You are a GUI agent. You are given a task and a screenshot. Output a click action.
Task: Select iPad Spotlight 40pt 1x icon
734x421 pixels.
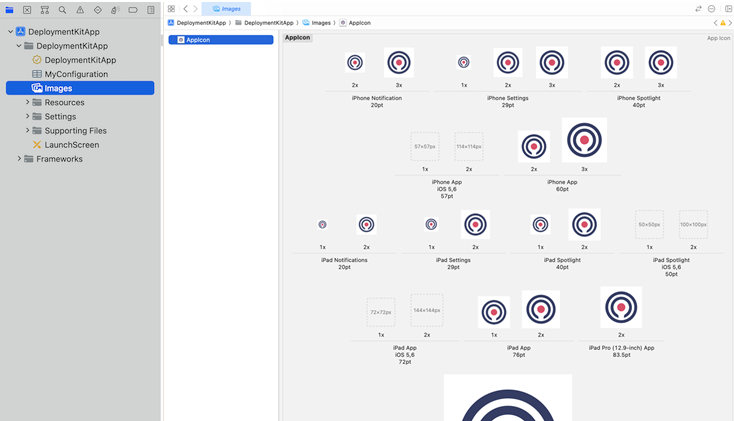coord(541,225)
